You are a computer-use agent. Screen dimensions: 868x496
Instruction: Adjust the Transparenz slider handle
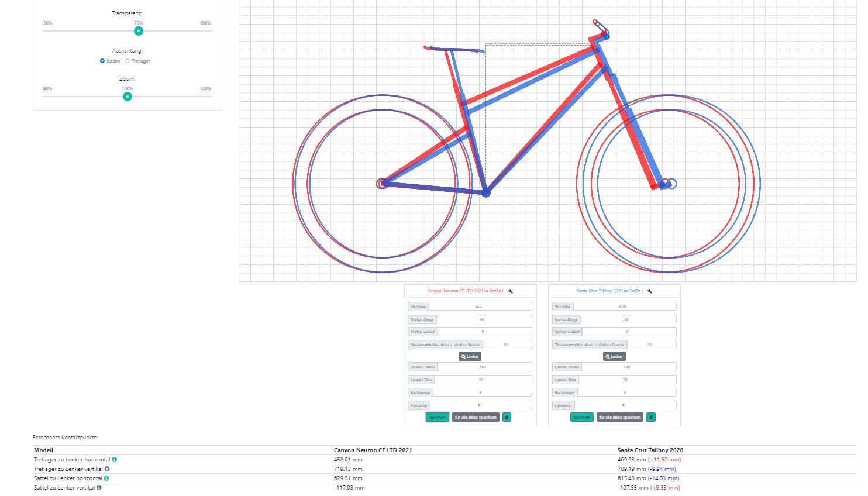pyautogui.click(x=139, y=31)
